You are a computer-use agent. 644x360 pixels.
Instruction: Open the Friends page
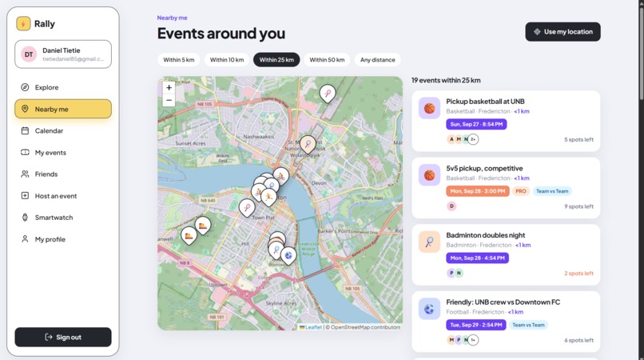63,174
